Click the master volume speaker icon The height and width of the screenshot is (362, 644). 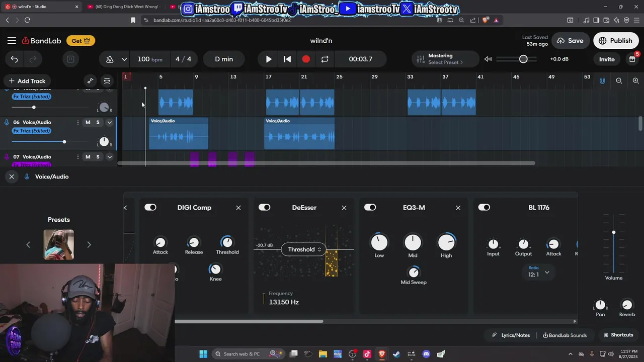(488, 59)
